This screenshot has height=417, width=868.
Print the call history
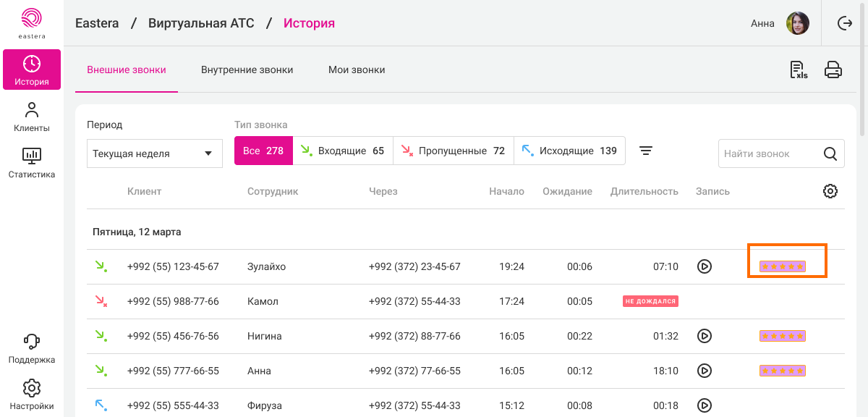click(x=833, y=70)
